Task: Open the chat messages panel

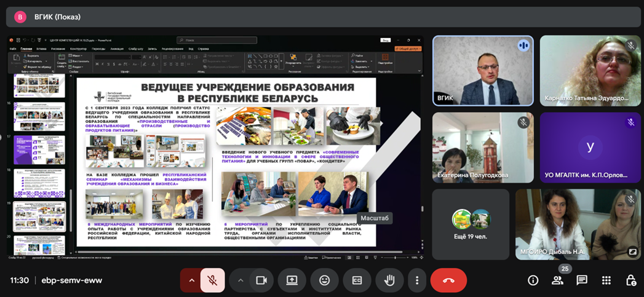Action: tap(582, 280)
